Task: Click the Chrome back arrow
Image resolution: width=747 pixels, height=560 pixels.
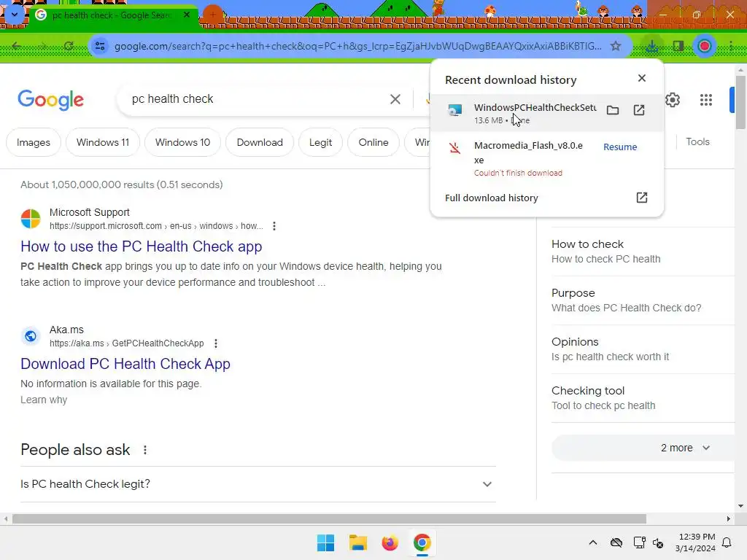Action: (17, 46)
